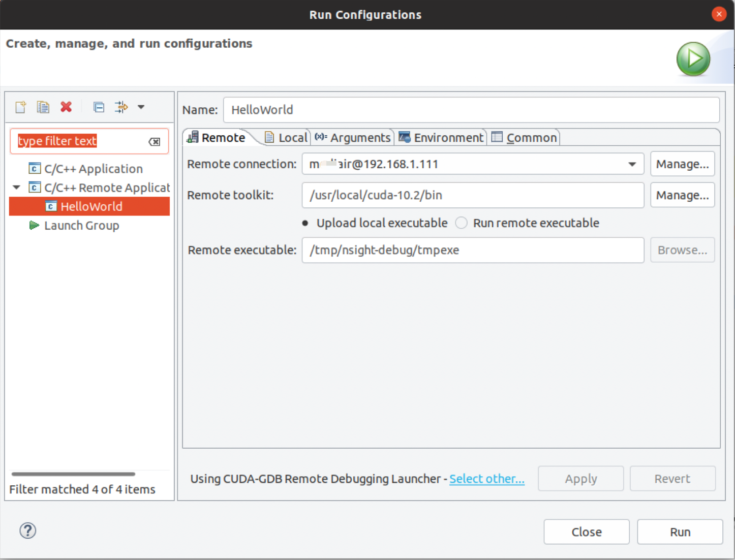Click the run icon in the dialog header

693,58
